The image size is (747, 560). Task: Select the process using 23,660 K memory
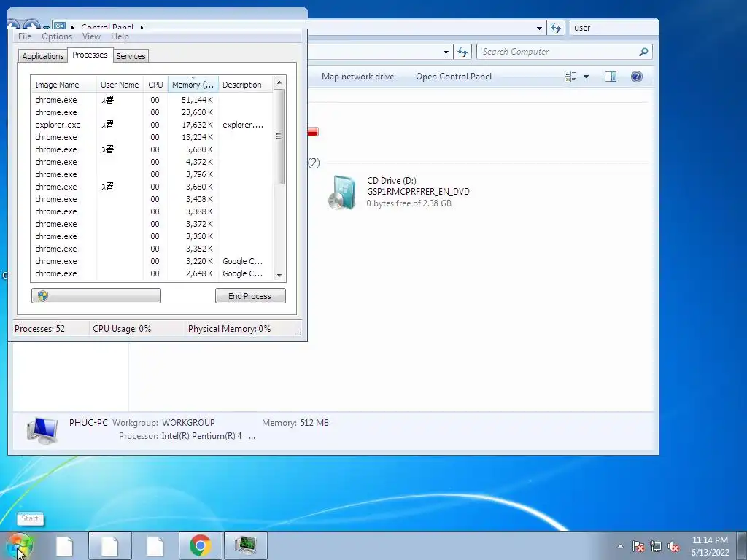(x=152, y=112)
